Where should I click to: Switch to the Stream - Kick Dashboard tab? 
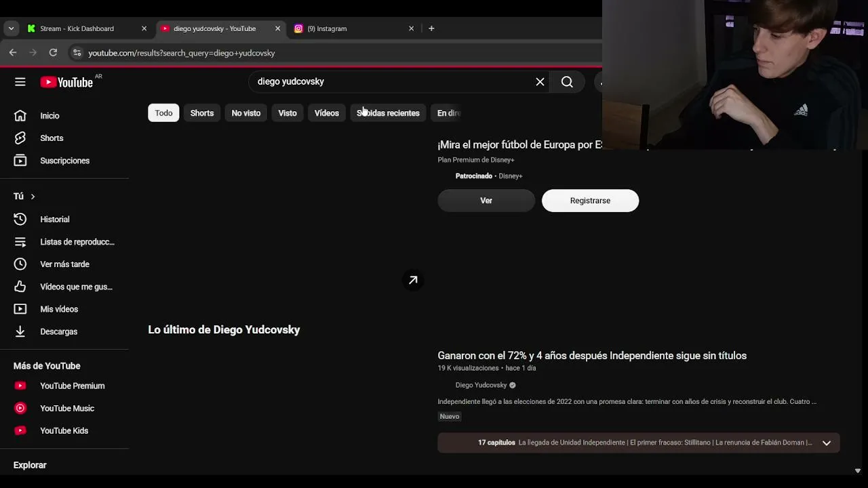(x=87, y=28)
